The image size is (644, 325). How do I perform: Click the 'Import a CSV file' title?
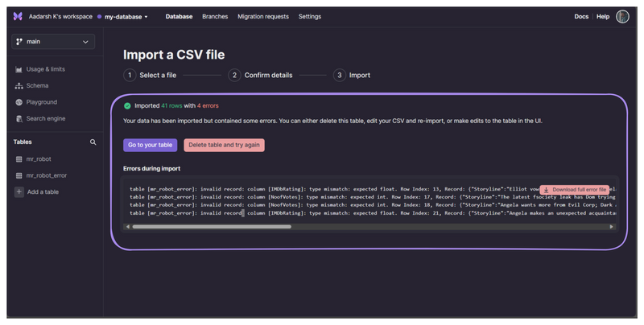pos(174,55)
